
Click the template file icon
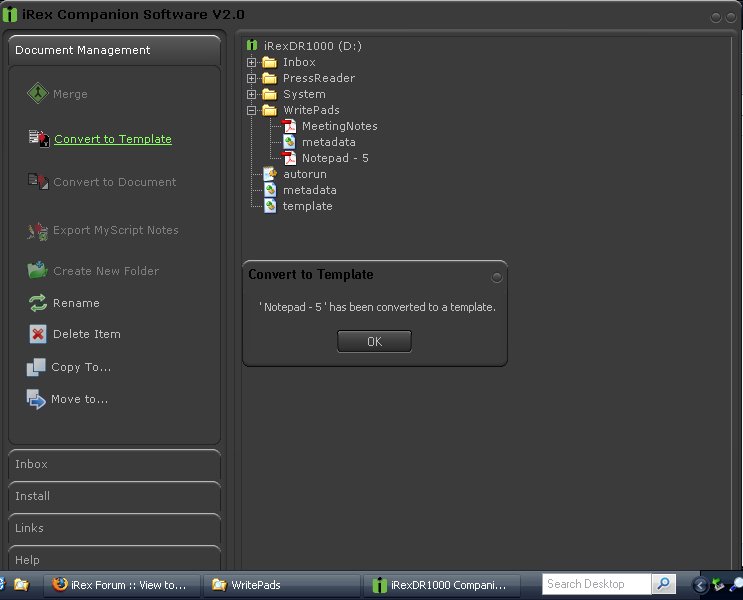click(x=270, y=206)
